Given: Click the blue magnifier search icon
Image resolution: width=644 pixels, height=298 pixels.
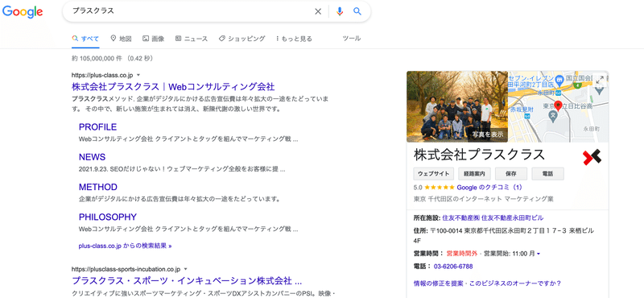Looking at the screenshot, I should coord(357,11).
